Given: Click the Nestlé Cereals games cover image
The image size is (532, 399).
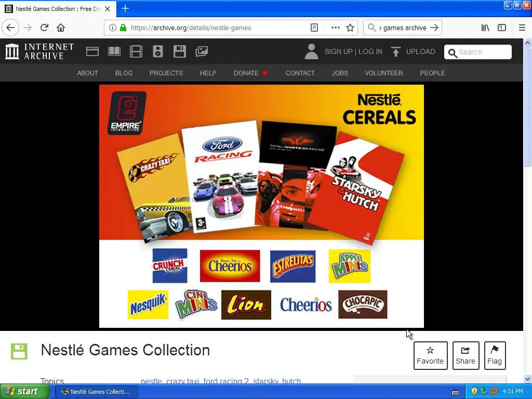Looking at the screenshot, I should coord(261,206).
